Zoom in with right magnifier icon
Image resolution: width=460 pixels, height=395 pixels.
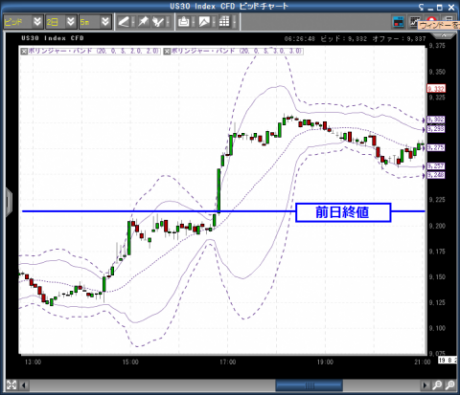[x=450, y=385]
